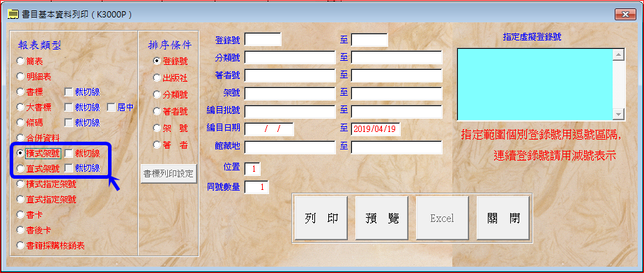The width and height of the screenshot is (644, 273).
Task: Select the 書卡 radio option
Action: 20,214
